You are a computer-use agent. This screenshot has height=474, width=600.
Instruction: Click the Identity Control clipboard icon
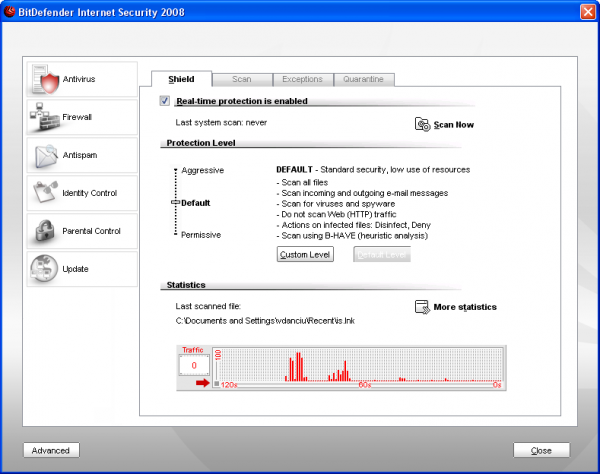click(45, 192)
